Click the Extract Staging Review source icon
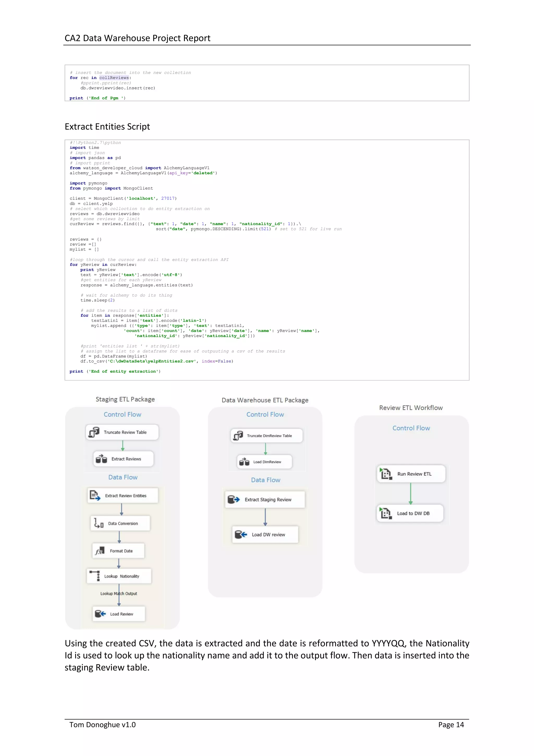 click(x=234, y=499)
